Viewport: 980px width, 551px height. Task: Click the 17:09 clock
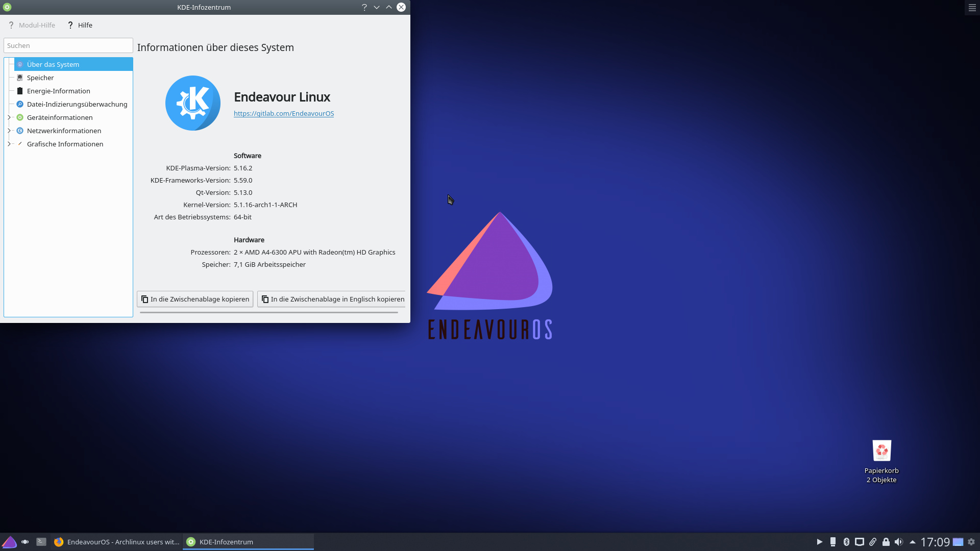(935, 542)
